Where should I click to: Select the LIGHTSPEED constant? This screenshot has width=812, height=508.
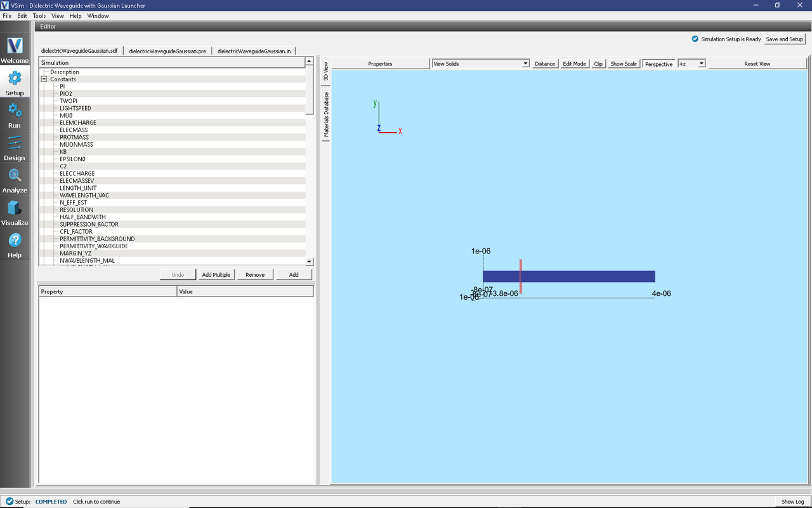tap(75, 108)
